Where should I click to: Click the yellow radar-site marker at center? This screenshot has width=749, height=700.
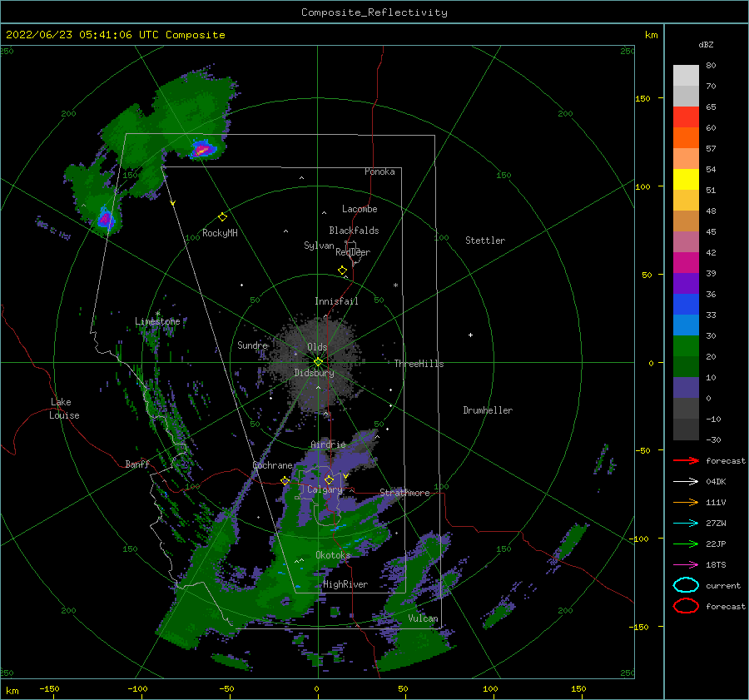click(318, 362)
